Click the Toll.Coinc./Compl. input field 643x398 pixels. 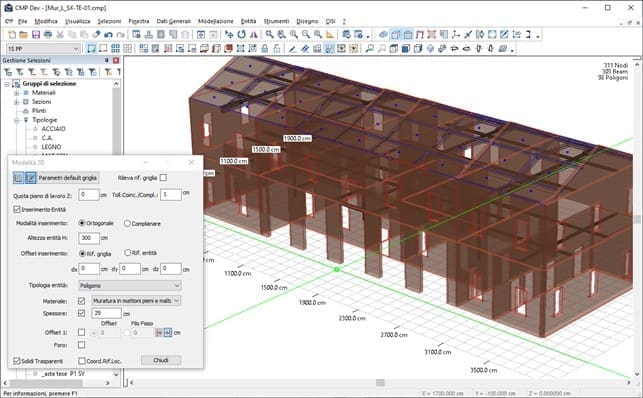171,194
